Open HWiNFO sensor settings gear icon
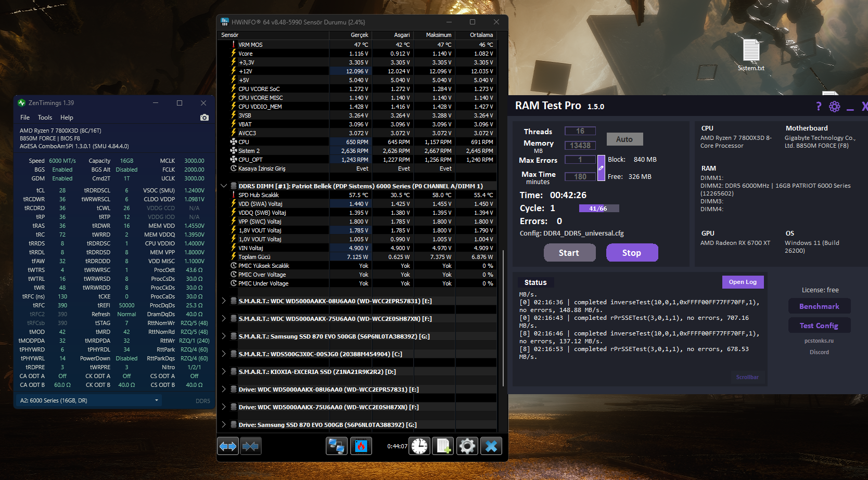 click(x=467, y=446)
